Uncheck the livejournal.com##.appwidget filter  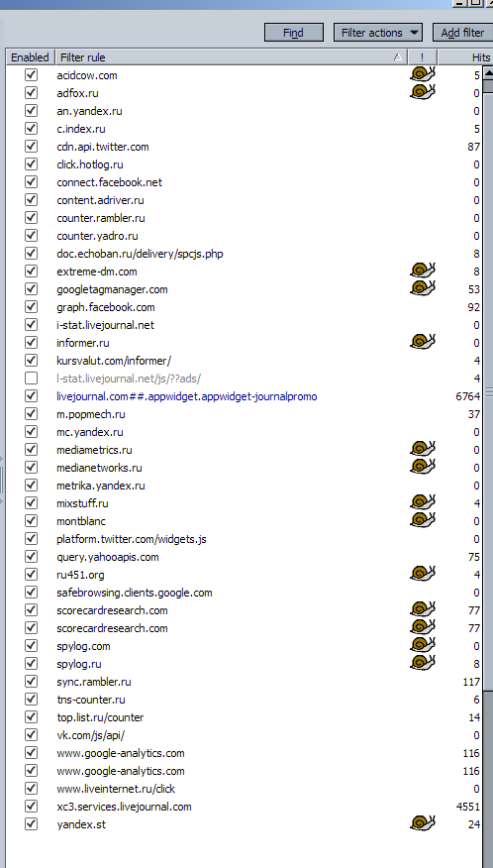click(x=31, y=395)
